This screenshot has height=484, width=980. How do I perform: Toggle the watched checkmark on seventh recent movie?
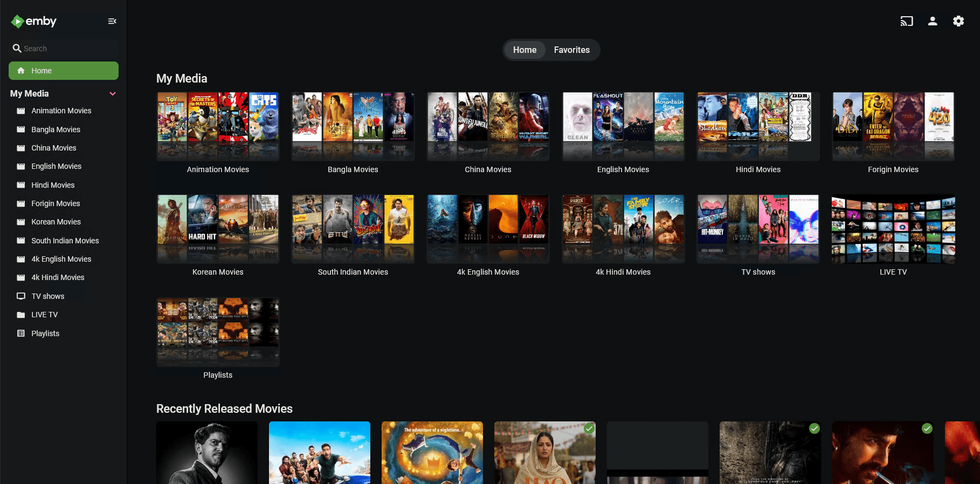click(x=927, y=428)
